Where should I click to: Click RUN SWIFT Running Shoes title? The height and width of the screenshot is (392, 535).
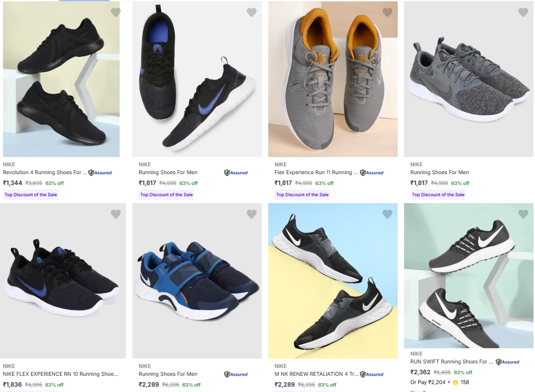tap(452, 362)
